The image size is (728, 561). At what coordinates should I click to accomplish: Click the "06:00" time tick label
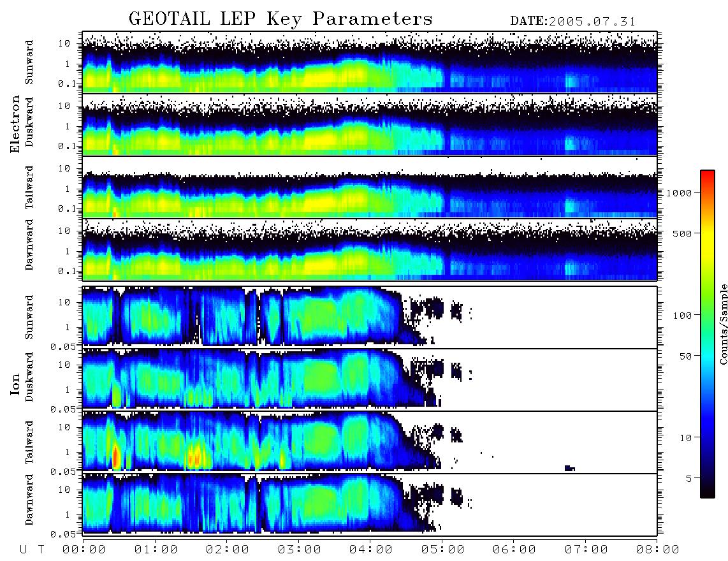tap(514, 550)
